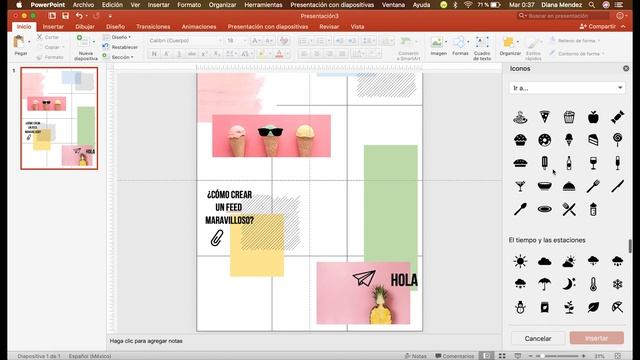Click the pink Insertar button in Iconos panel
This screenshot has height=360, width=640.
coord(596,338)
